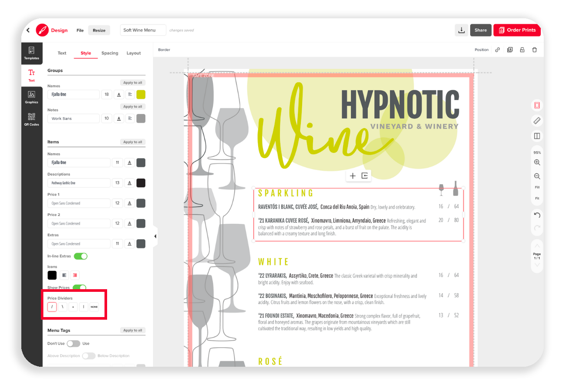Switch to the Layout tab

tap(134, 53)
